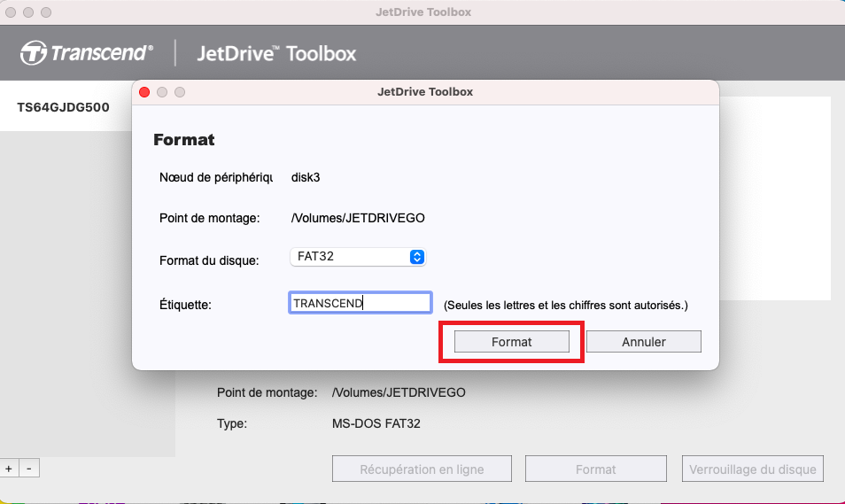Click the Format heading in the dialog

tap(183, 140)
